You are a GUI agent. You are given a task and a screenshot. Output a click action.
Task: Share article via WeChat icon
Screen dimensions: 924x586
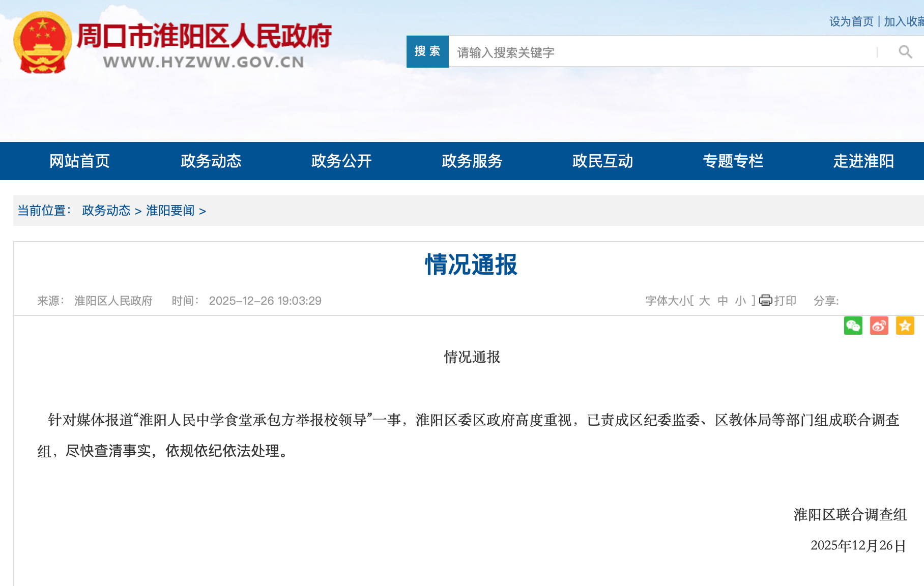coord(853,326)
